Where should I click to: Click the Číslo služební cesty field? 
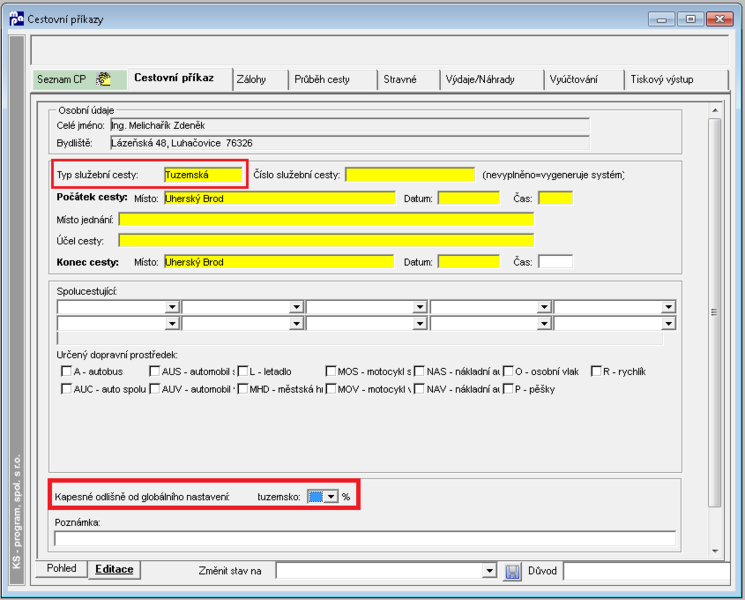click(x=410, y=175)
